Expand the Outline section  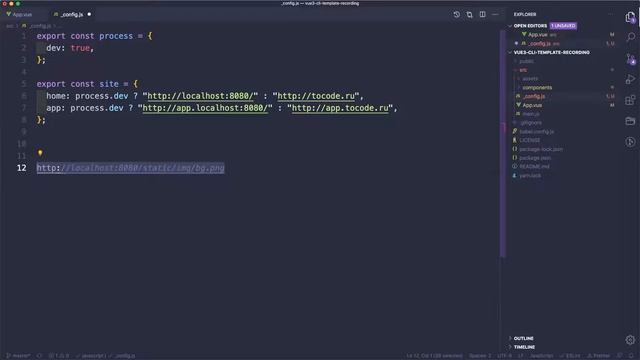coord(523,338)
